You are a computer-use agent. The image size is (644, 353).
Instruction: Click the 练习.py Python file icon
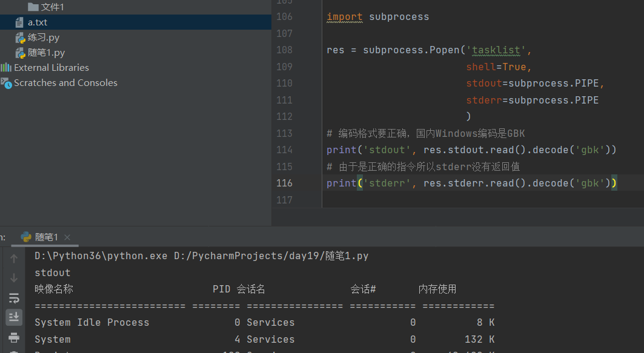(x=20, y=38)
